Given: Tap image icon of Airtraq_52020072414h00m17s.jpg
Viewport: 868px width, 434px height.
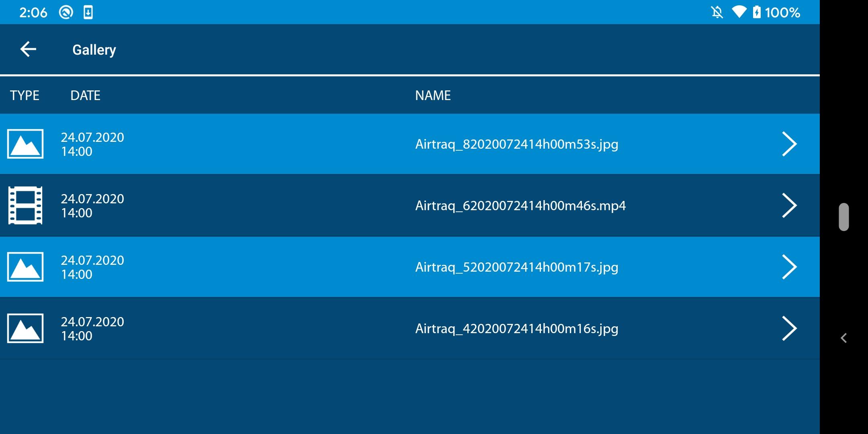Looking at the screenshot, I should coord(25,267).
